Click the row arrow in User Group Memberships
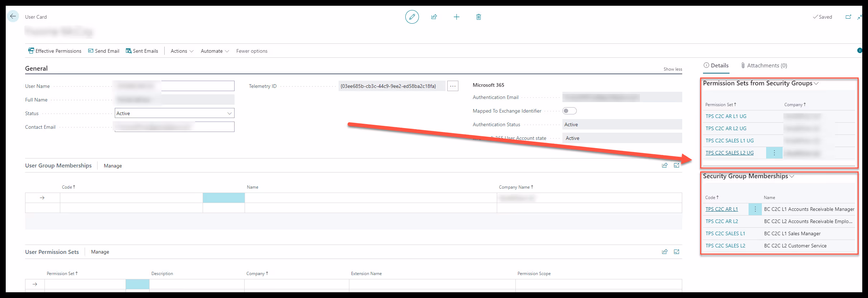This screenshot has width=868, height=298. click(x=42, y=198)
